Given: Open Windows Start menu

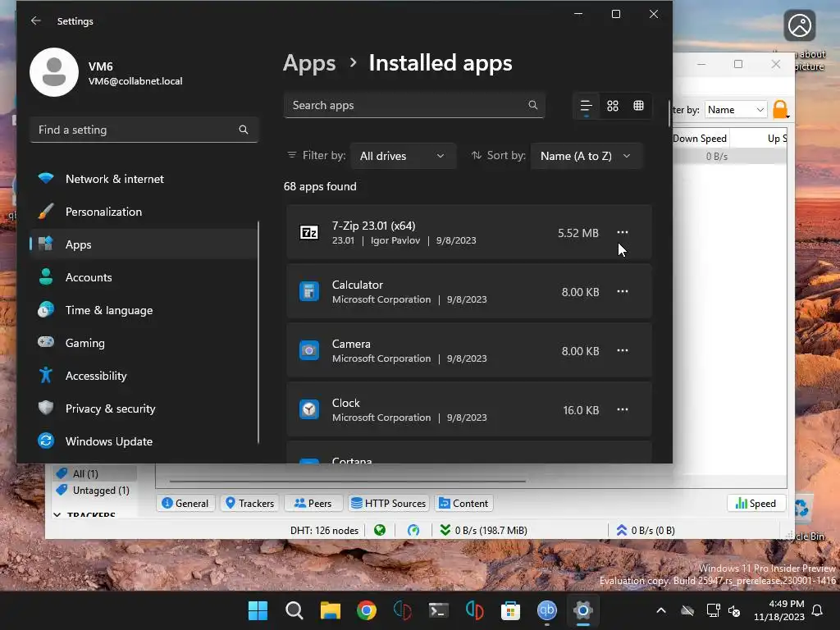Looking at the screenshot, I should pos(258,610).
